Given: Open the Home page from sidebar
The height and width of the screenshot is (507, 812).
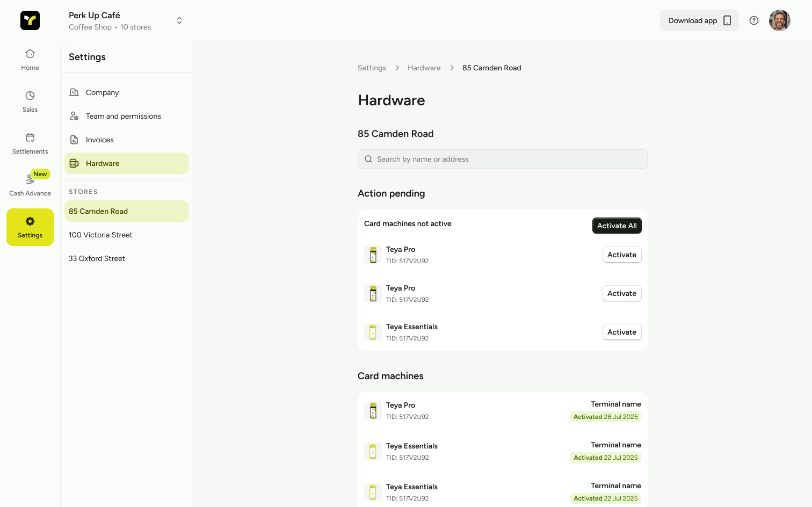Looking at the screenshot, I should point(30,60).
